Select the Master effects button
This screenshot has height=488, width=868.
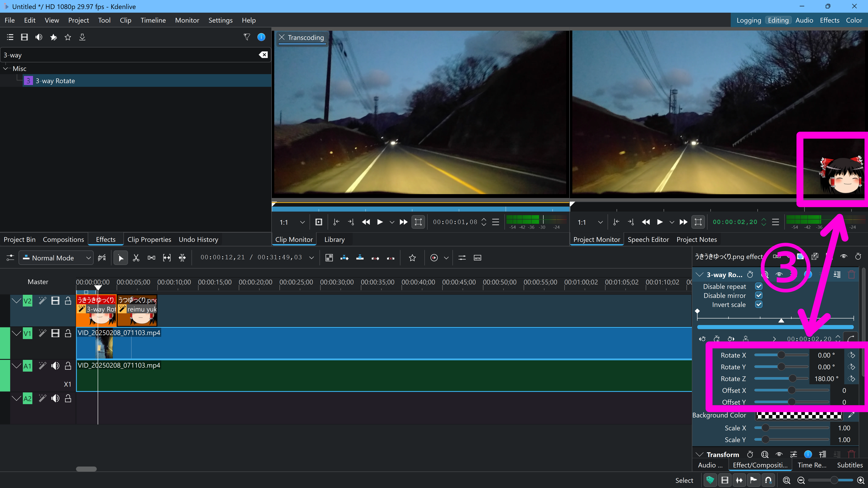point(38,282)
